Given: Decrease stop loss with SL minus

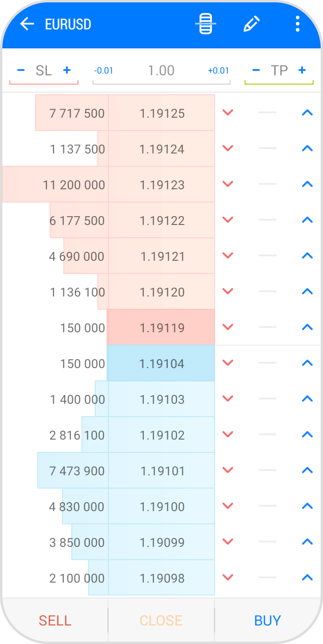Looking at the screenshot, I should click(21, 70).
